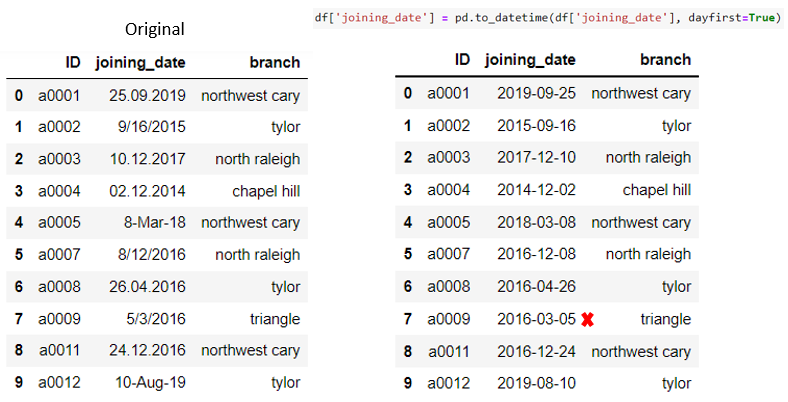Select the date cell 25.09.2019
Viewport: 788px width, 402px height.
[x=147, y=95]
